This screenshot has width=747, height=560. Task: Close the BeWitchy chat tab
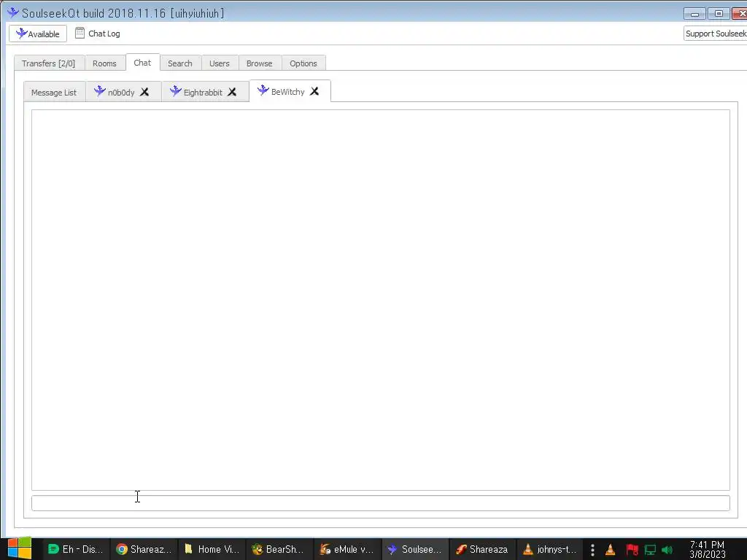[x=314, y=91]
